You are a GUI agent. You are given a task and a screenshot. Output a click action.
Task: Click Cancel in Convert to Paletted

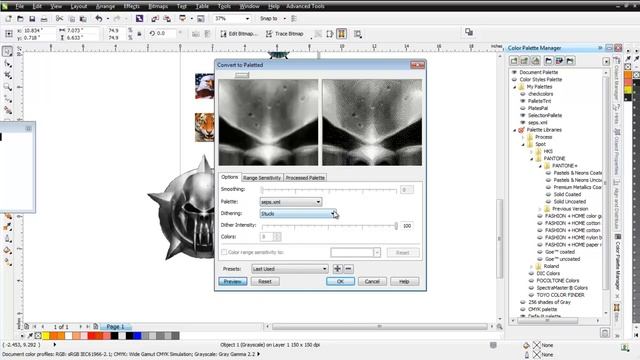(x=372, y=281)
